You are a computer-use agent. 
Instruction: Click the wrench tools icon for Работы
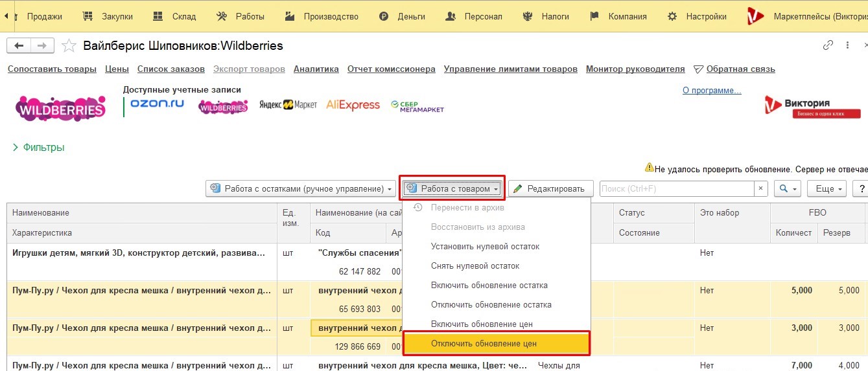[x=222, y=16]
